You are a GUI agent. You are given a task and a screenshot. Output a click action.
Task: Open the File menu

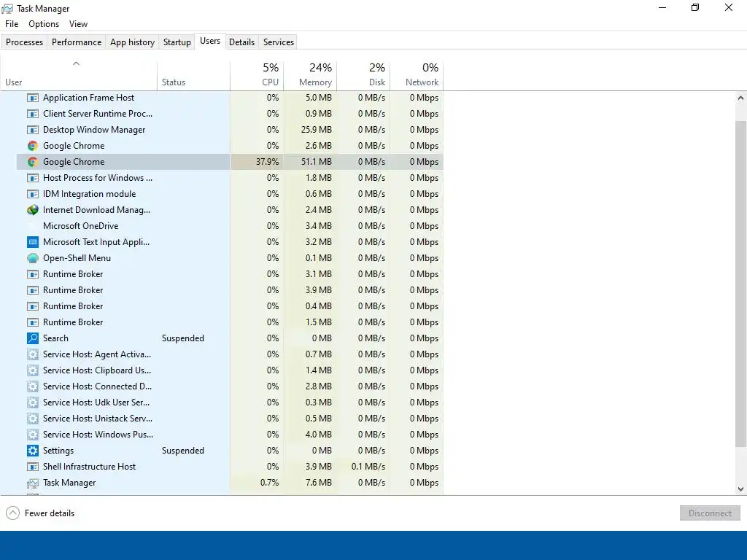pyautogui.click(x=12, y=24)
